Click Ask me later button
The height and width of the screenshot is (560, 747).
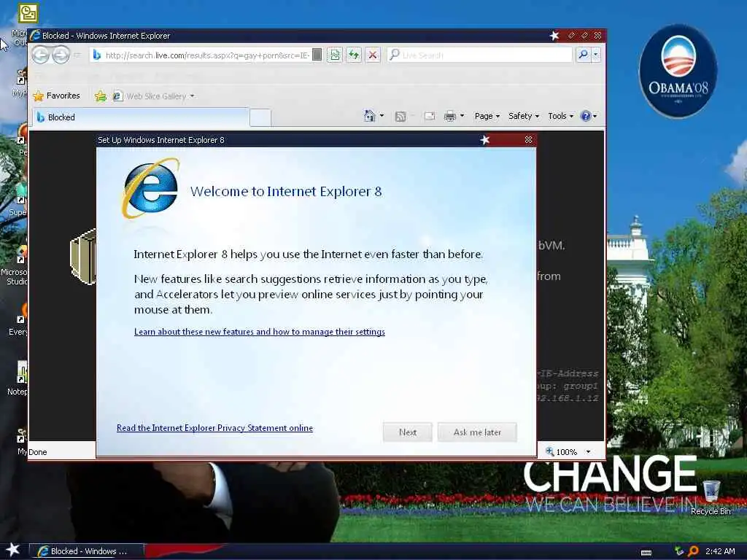point(477,432)
